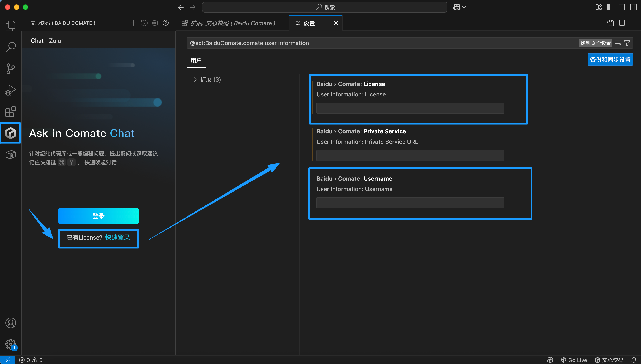
Task: Toggle the secondary sidebar visibility control
Action: (633, 7)
